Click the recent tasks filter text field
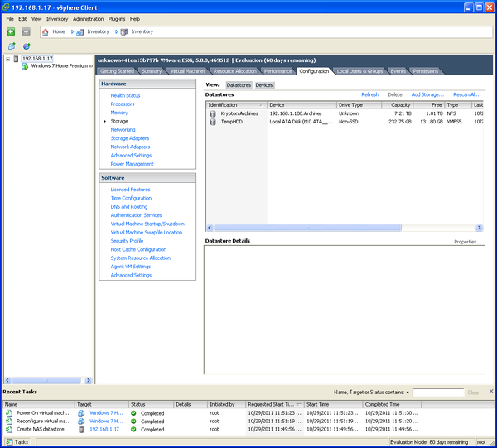The width and height of the screenshot is (497, 448). coord(437,393)
